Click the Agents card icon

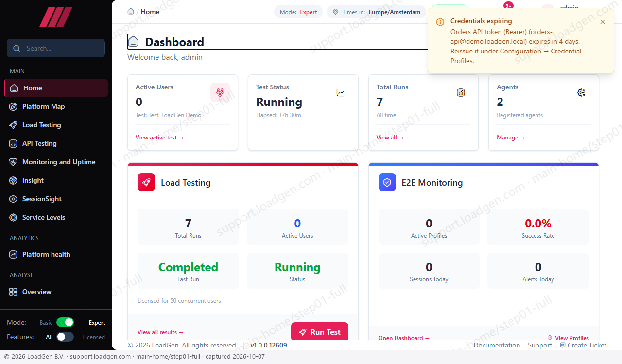pyautogui.click(x=581, y=92)
